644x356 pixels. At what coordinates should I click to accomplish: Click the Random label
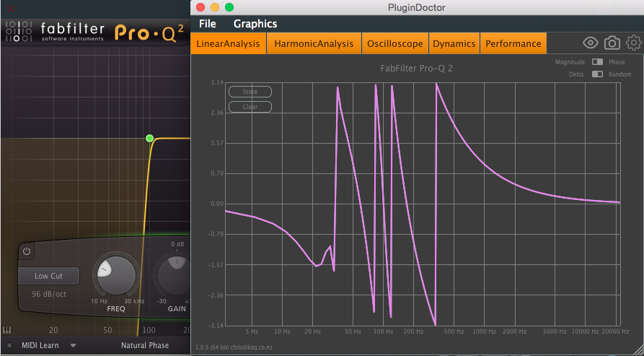pos(619,74)
